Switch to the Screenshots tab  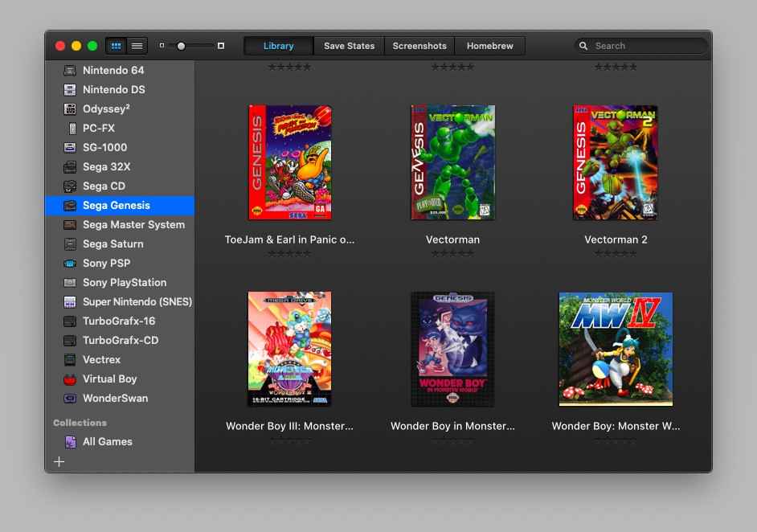tap(419, 46)
